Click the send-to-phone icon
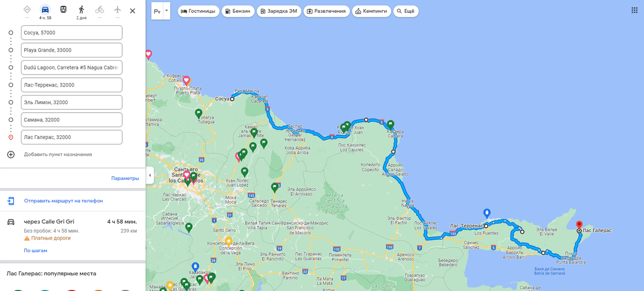 click(x=11, y=201)
